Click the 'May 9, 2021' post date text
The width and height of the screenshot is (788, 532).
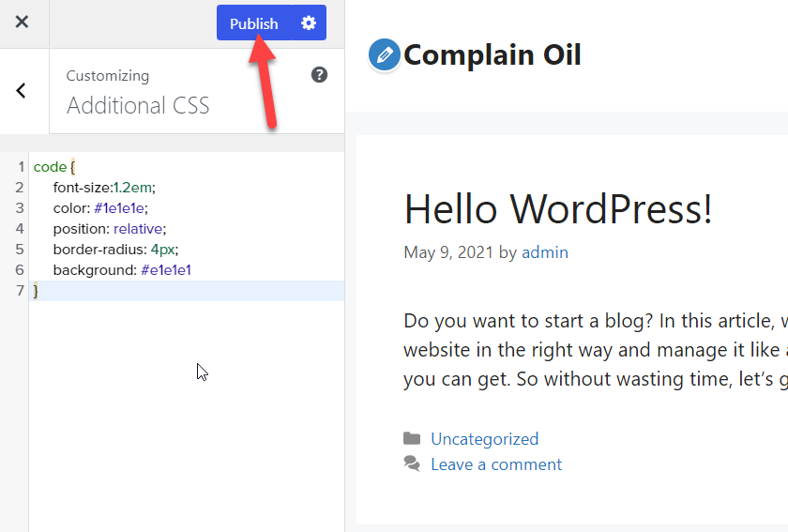tap(448, 252)
